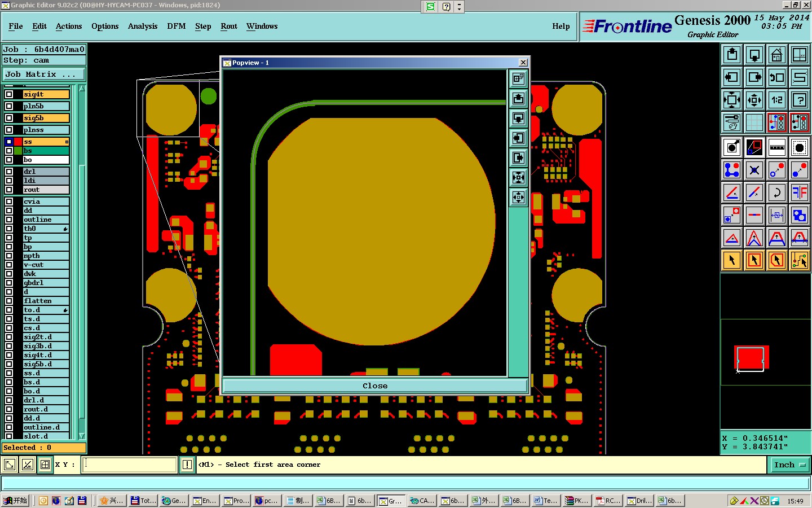This screenshot has height=508, width=812.
Task: Select the blue connected nodes tool
Action: [732, 170]
